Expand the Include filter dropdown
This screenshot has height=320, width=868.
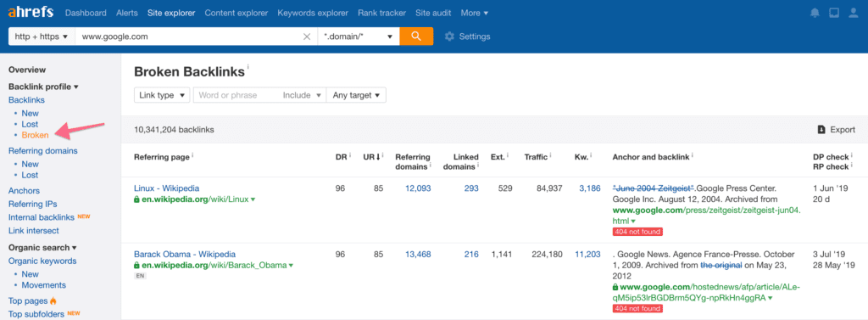(x=303, y=95)
